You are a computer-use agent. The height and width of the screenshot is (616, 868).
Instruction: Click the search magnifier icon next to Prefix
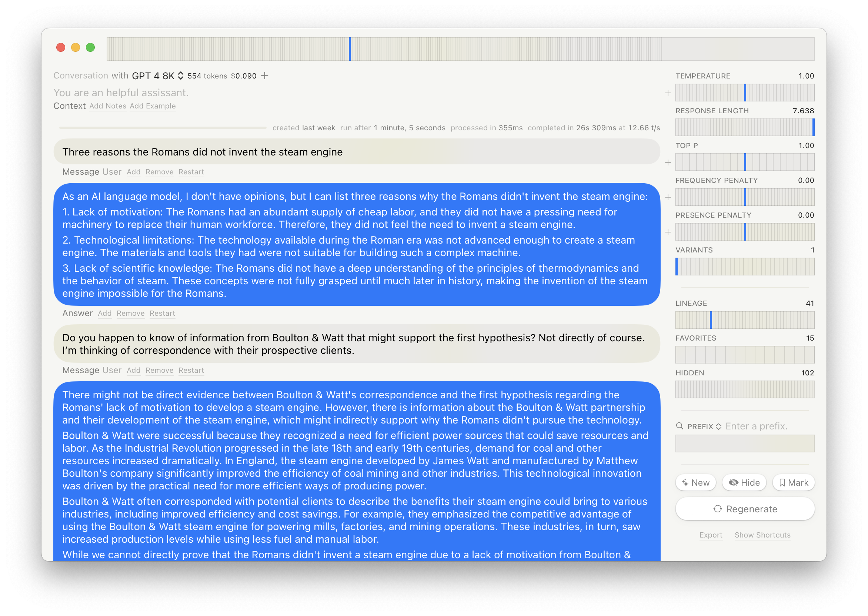click(x=680, y=426)
